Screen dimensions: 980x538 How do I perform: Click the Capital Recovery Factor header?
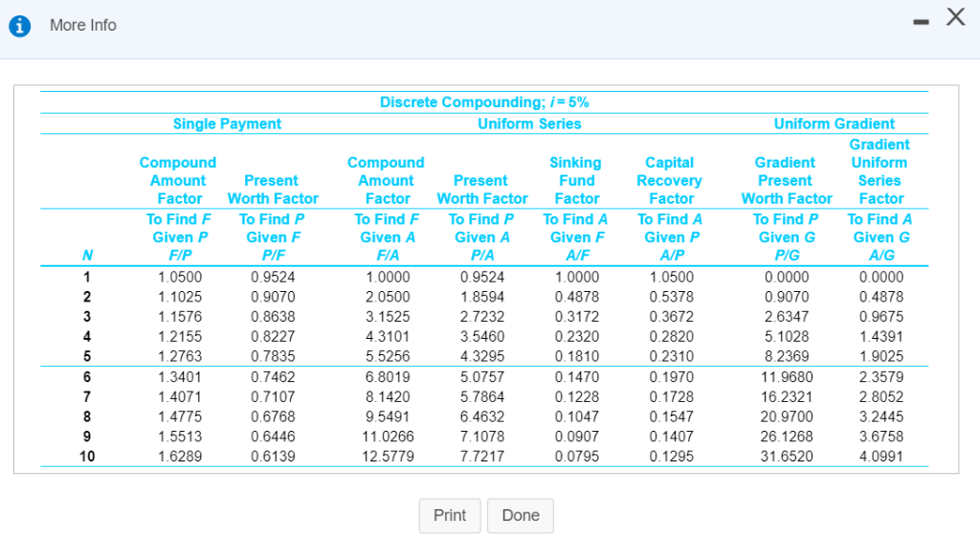tap(669, 181)
